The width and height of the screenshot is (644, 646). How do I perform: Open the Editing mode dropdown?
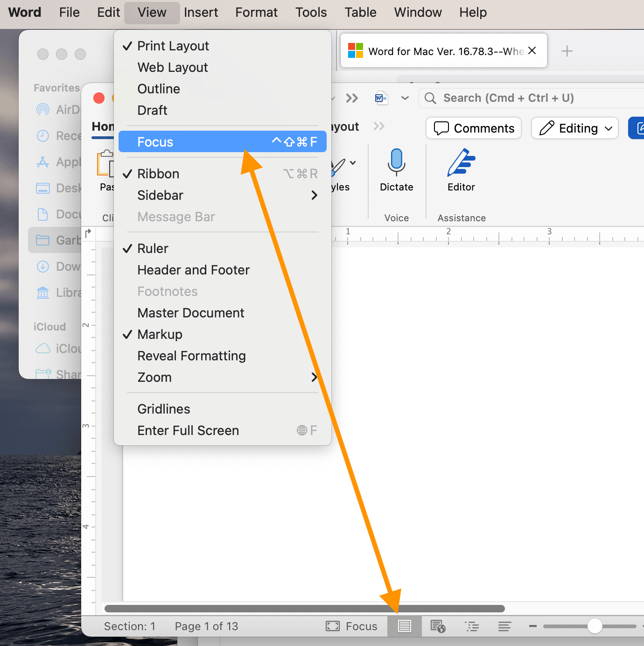[x=575, y=128]
